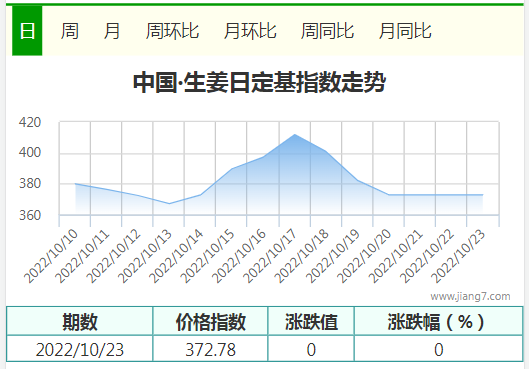Click the 0 cell under 涨跌幅

pos(438,349)
